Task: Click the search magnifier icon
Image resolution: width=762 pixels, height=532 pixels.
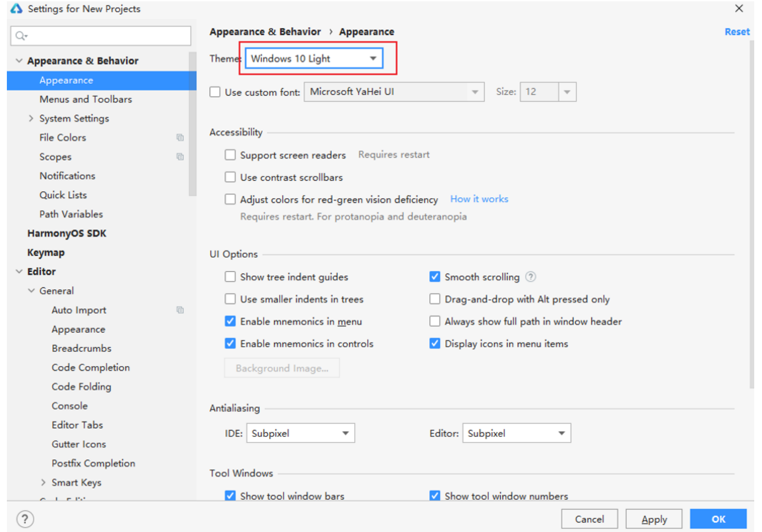Action: tap(21, 36)
